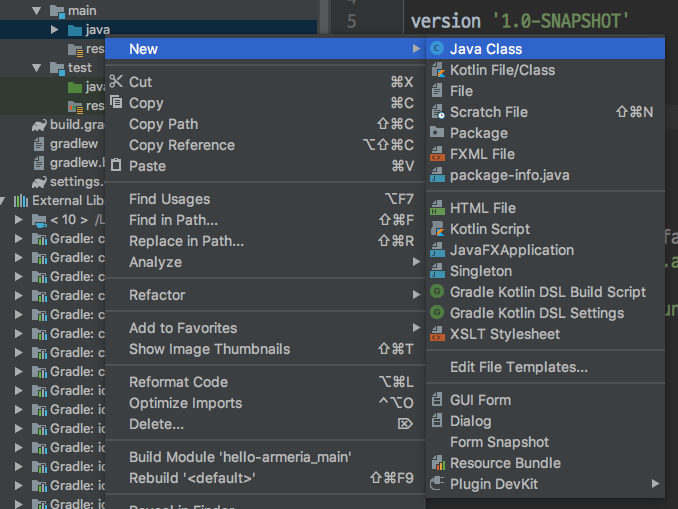Click the Kotlin File/Class icon
Screen dimensions: 678x509
[437, 70]
